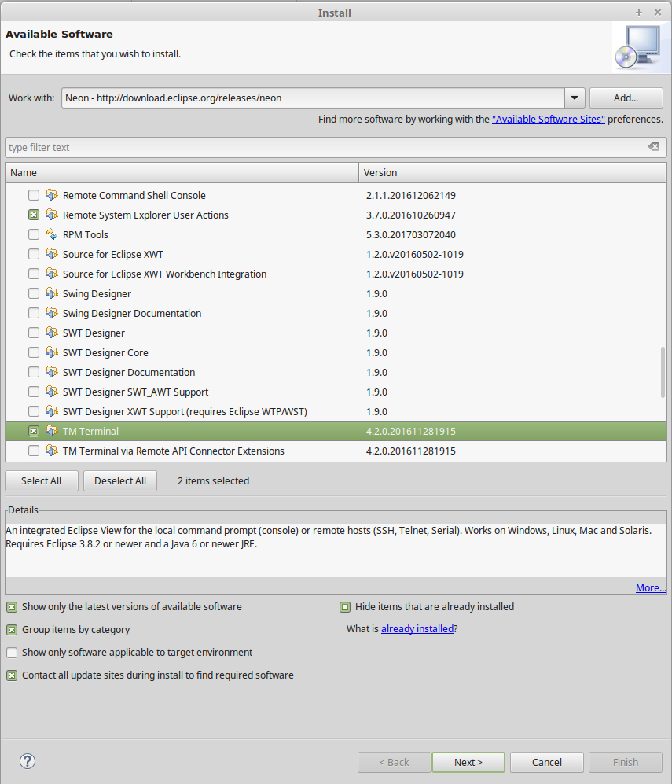Image resolution: width=672 pixels, height=784 pixels.
Task: Check the Swing Designer checkbox
Action: [34, 293]
